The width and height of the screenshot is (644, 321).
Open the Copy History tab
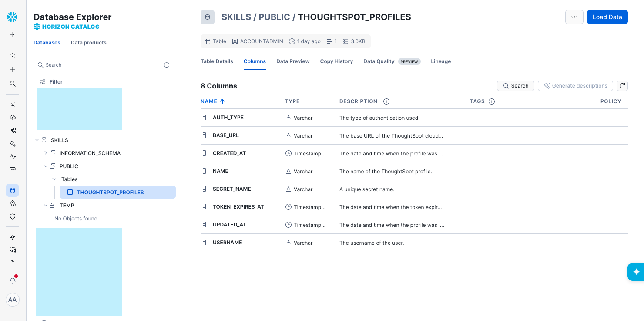(336, 61)
